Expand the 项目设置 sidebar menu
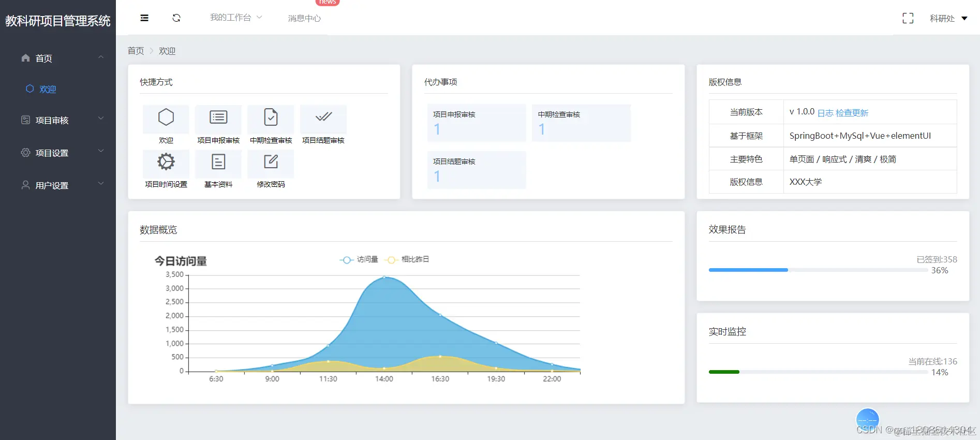This screenshot has width=980, height=440. pyautogui.click(x=58, y=153)
